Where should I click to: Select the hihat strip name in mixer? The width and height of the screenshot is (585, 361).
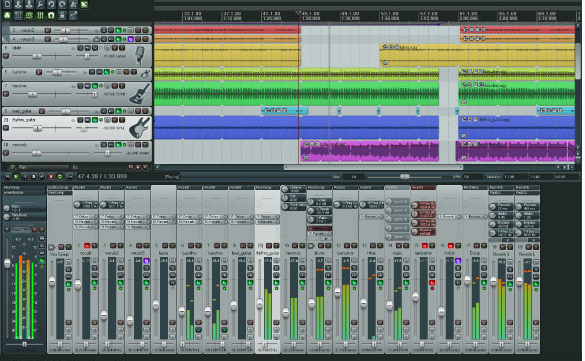[x=371, y=253]
